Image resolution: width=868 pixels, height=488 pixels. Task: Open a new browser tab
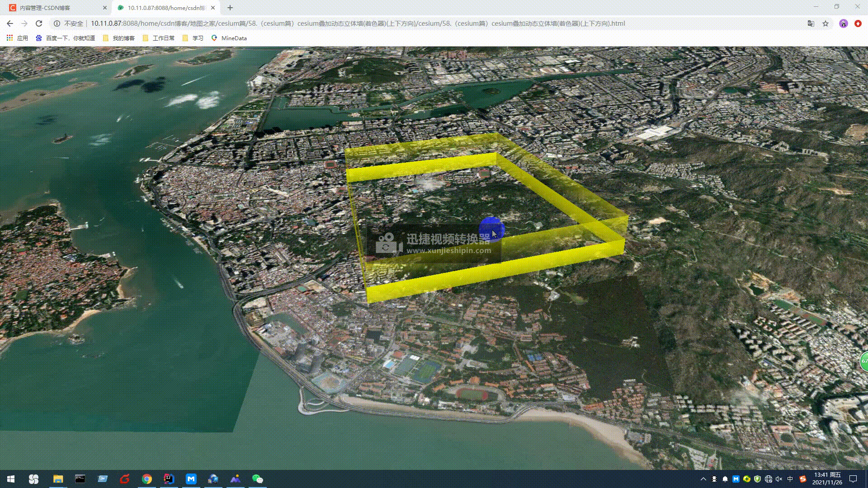pos(230,8)
